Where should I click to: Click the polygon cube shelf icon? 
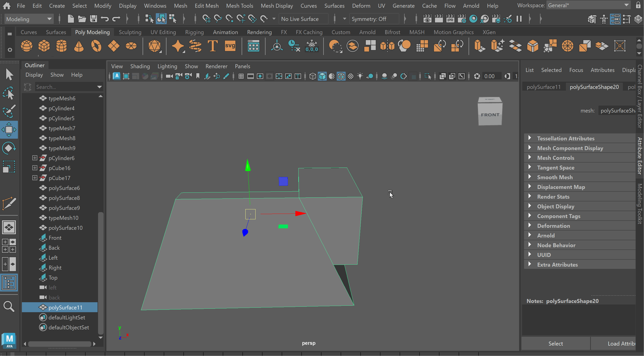tap(44, 46)
